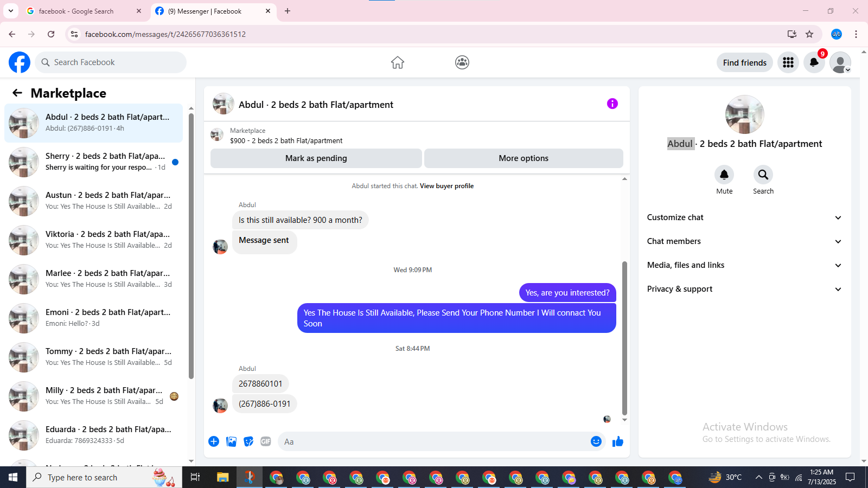Open View buyer profile link
The image size is (868, 488).
446,186
